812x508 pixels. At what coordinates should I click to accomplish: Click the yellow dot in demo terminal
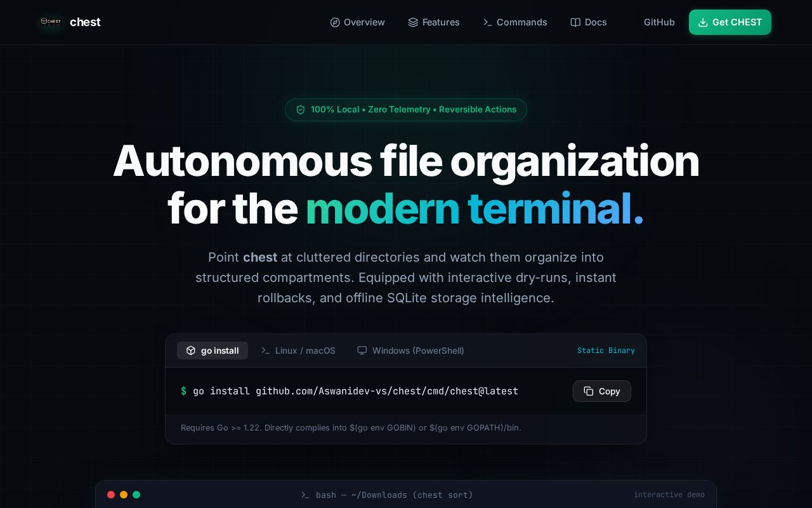124,495
